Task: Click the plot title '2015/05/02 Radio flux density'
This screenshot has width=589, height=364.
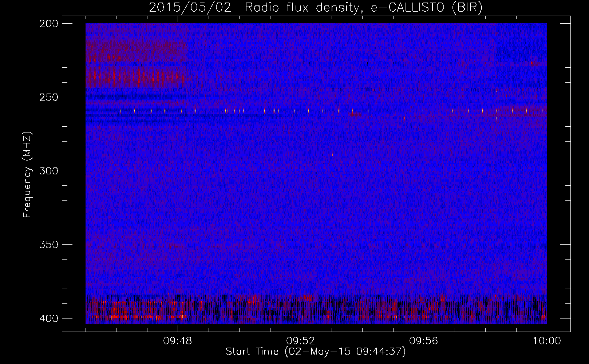Action: point(315,8)
